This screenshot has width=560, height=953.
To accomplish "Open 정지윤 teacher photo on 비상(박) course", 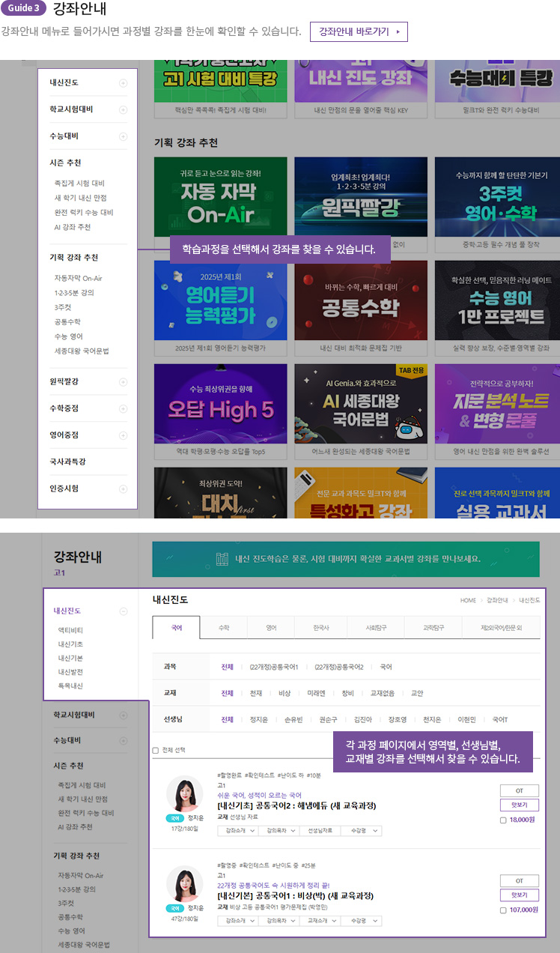I will point(184,884).
